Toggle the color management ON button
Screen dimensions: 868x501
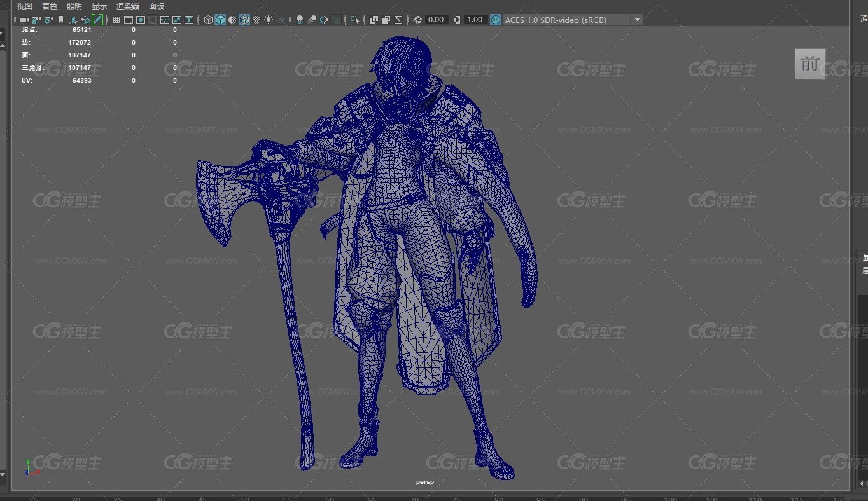[496, 20]
